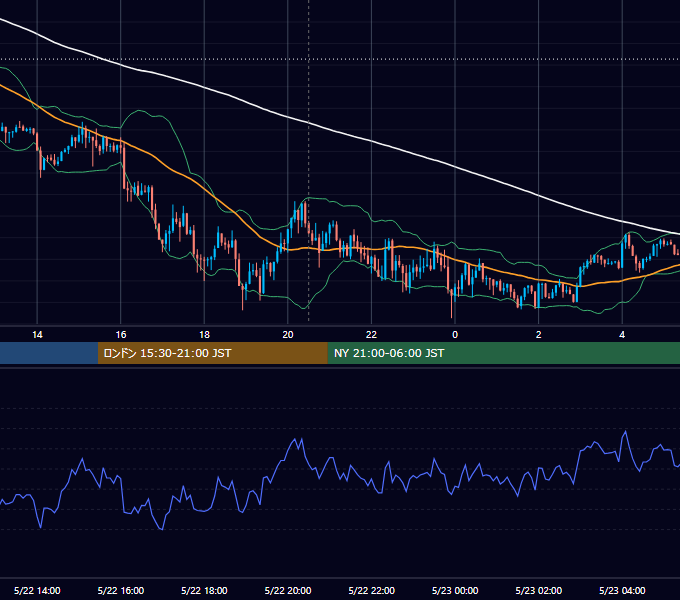Click the NY 21:00-06:00 JST session bar

pos(503,353)
